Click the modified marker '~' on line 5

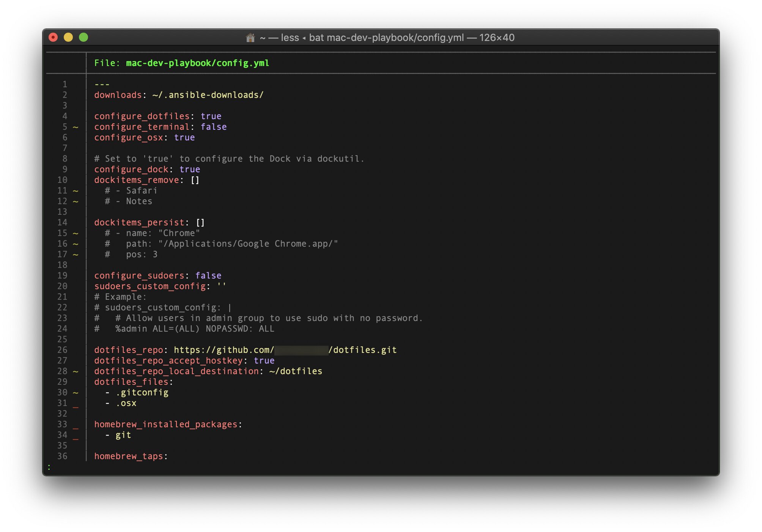pyautogui.click(x=76, y=127)
